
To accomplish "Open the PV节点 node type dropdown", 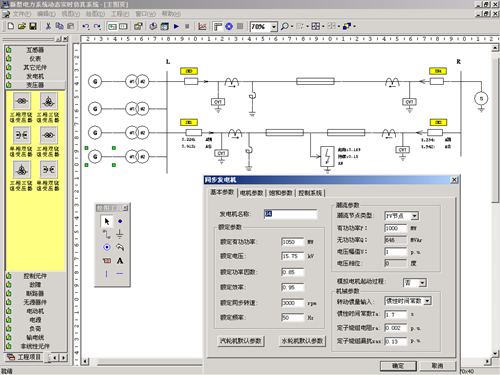I will tap(414, 216).
